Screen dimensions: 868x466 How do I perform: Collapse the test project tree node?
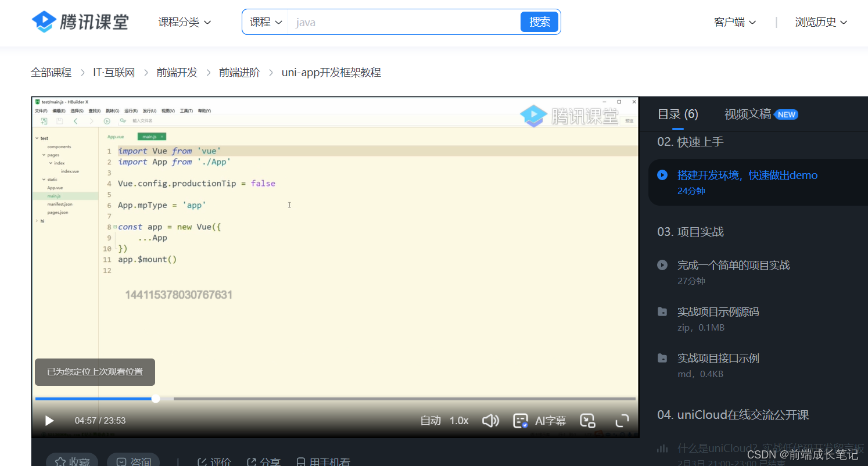(x=37, y=138)
